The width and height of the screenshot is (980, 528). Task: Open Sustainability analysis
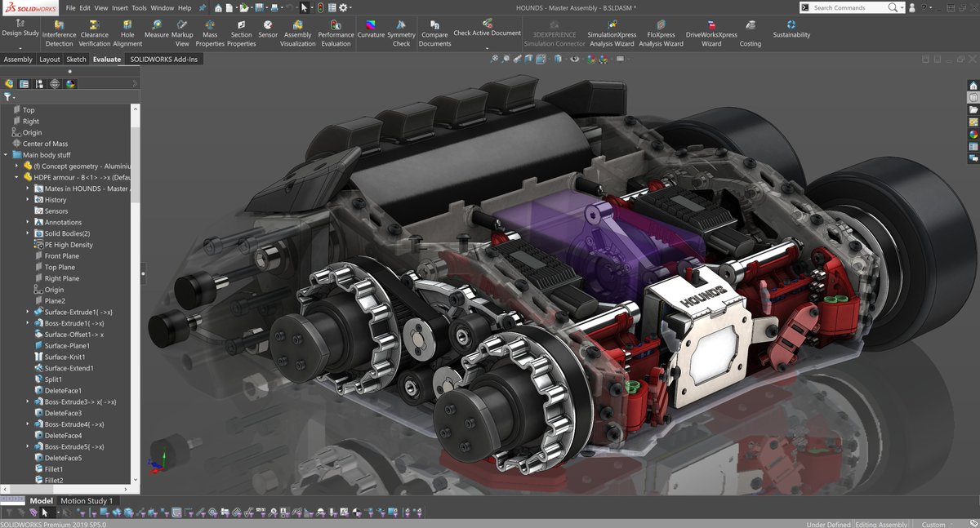(x=791, y=29)
